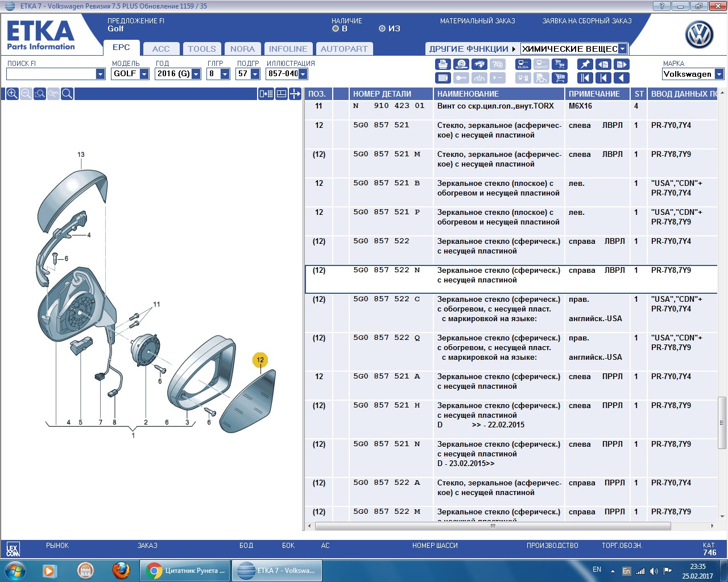
Task: Click МАТЕРИАЛЬНЫЙ ЗАКАЗ link
Action: pyautogui.click(x=478, y=21)
